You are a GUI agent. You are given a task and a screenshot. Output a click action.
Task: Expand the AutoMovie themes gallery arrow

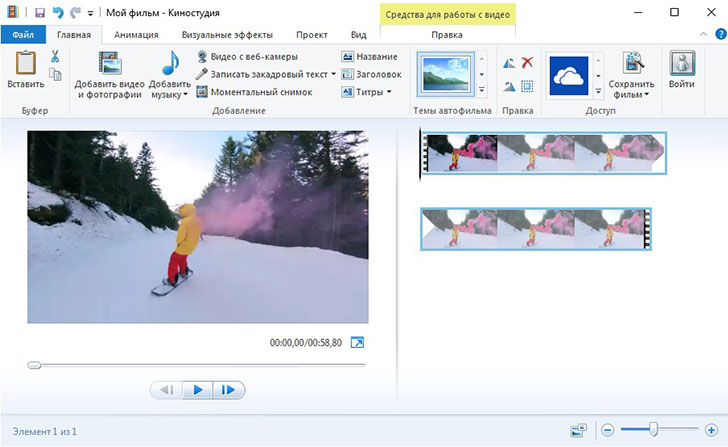[x=482, y=90]
